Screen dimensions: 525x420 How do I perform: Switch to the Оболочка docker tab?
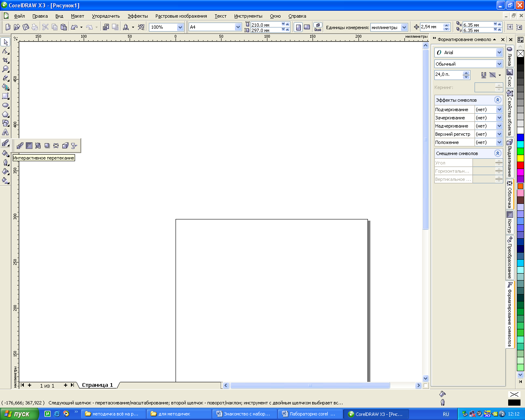(509, 194)
